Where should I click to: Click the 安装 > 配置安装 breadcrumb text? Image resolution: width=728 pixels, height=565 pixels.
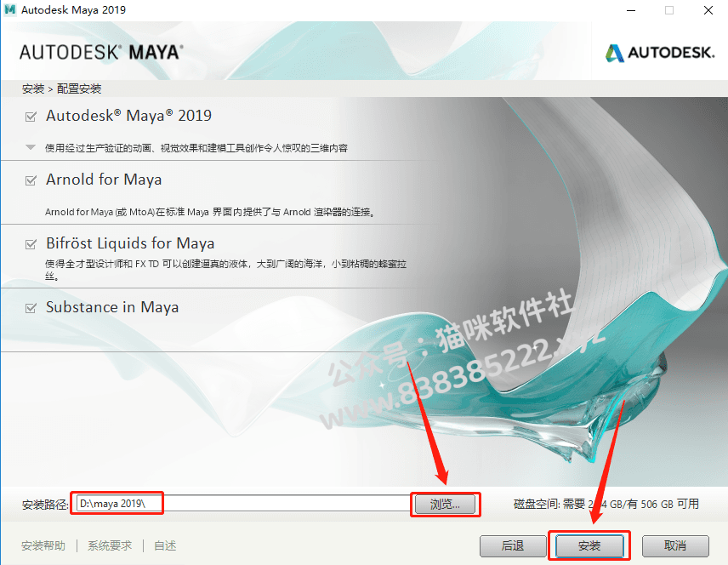tap(61, 88)
